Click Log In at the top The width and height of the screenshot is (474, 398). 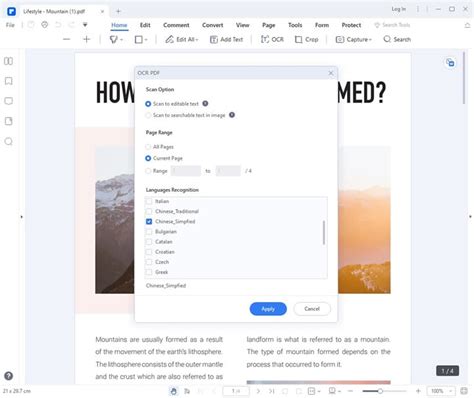point(399,9)
